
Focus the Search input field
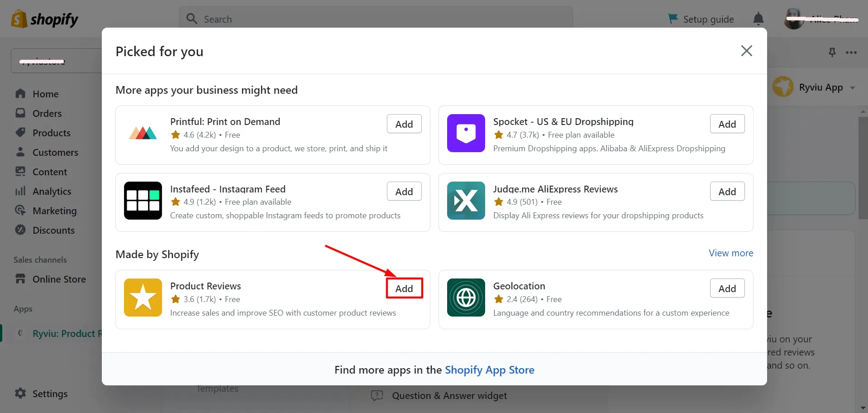tap(376, 19)
